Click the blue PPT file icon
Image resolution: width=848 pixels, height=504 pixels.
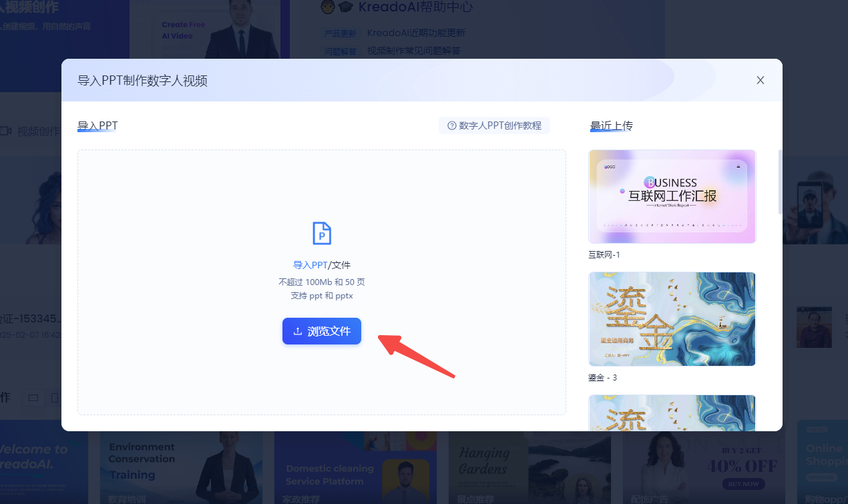coord(322,234)
